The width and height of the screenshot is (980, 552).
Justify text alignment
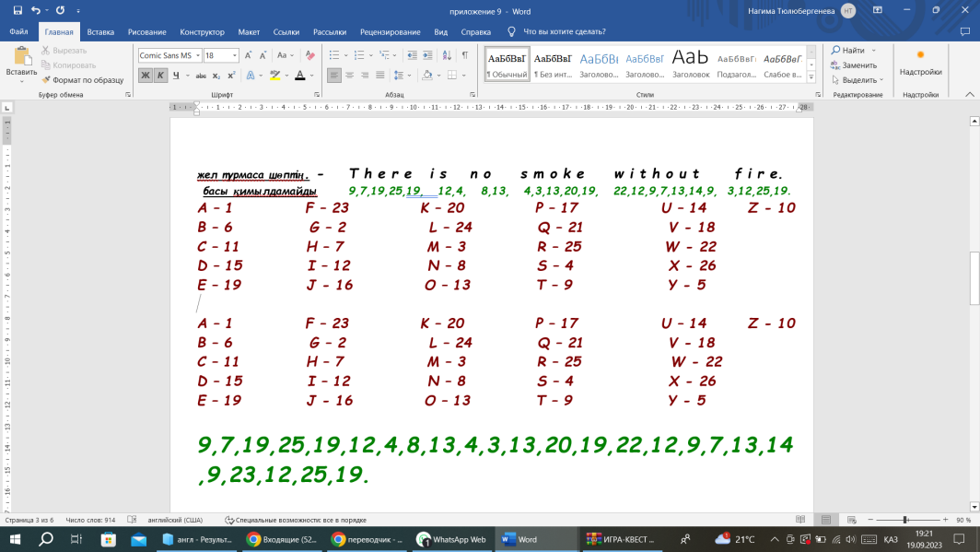(380, 75)
